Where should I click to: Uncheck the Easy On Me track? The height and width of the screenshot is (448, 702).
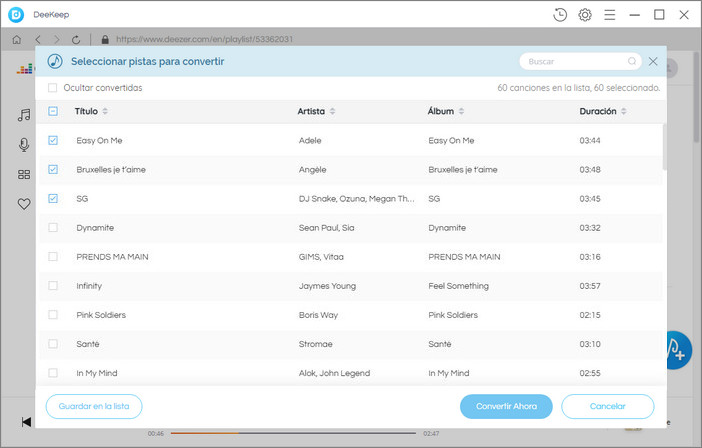[53, 141]
